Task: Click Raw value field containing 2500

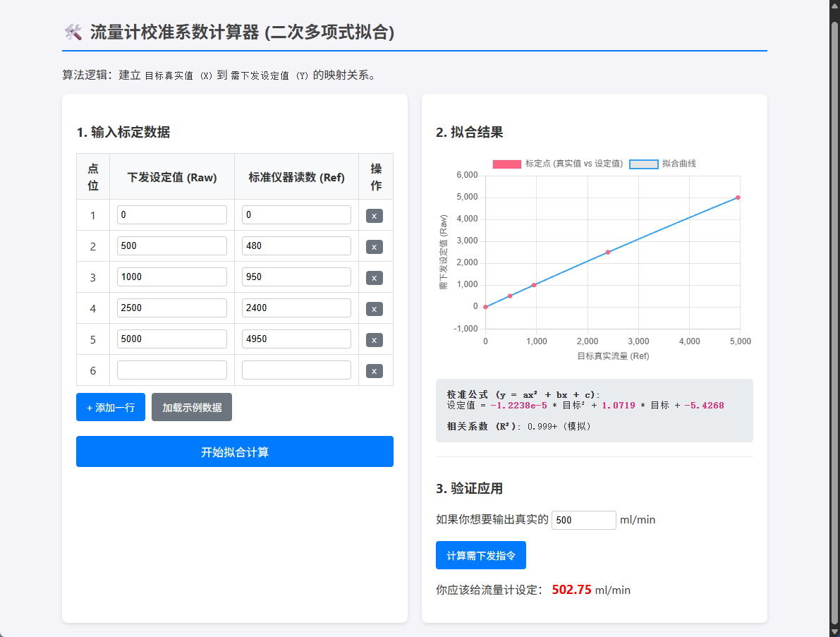Action: tap(172, 308)
